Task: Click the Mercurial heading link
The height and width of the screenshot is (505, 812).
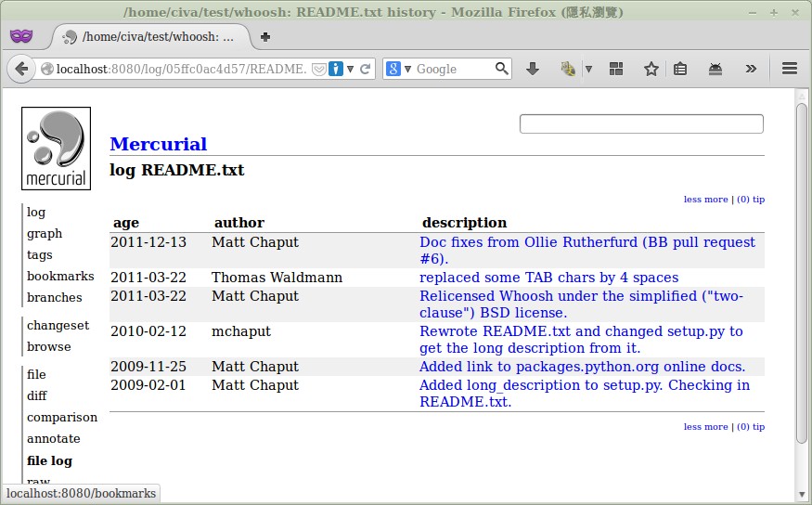Action: 159,144
